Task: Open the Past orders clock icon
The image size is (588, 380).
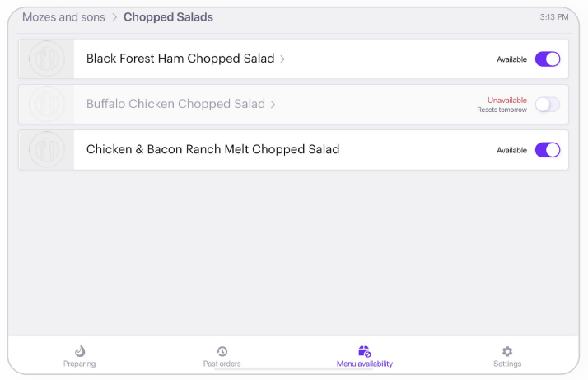Action: tap(222, 351)
